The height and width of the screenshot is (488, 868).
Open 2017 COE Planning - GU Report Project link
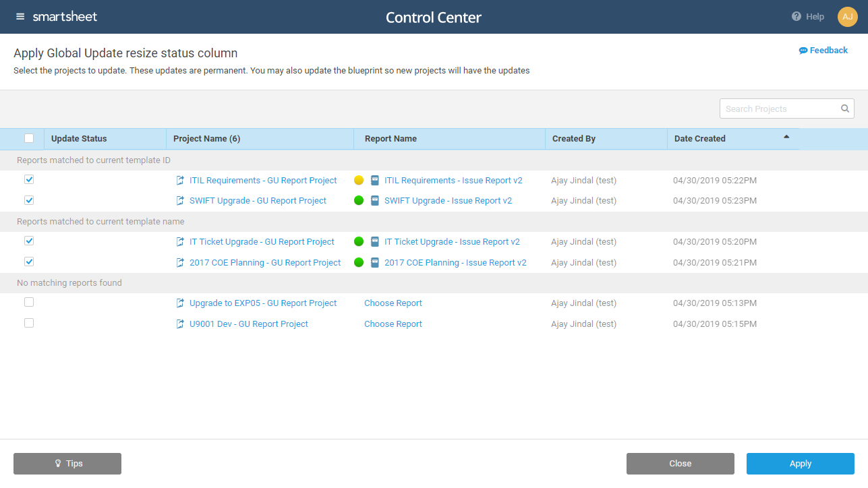coord(265,263)
